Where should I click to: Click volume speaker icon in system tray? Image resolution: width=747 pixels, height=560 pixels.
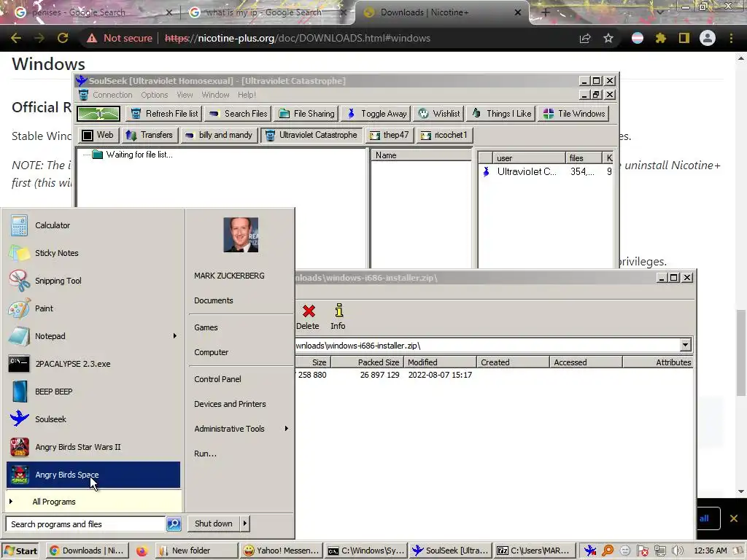click(678, 551)
